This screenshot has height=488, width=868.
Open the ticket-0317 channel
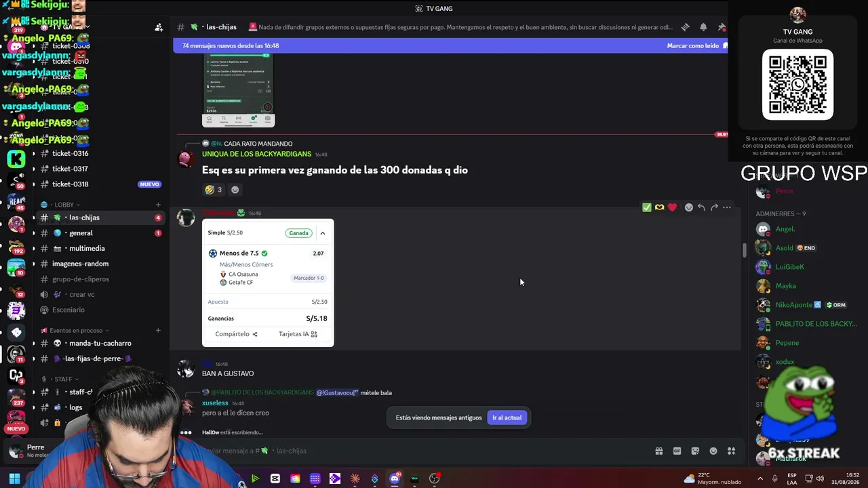102,169
